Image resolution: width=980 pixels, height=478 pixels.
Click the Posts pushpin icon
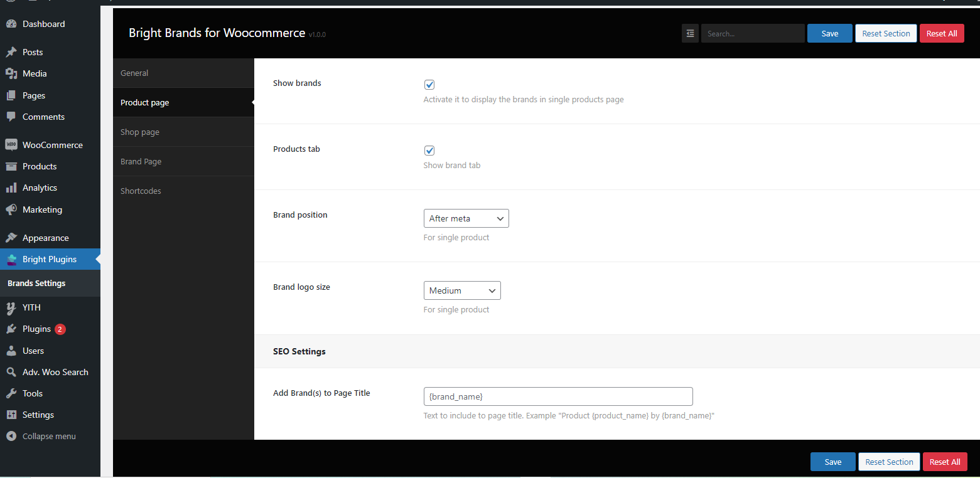11,52
